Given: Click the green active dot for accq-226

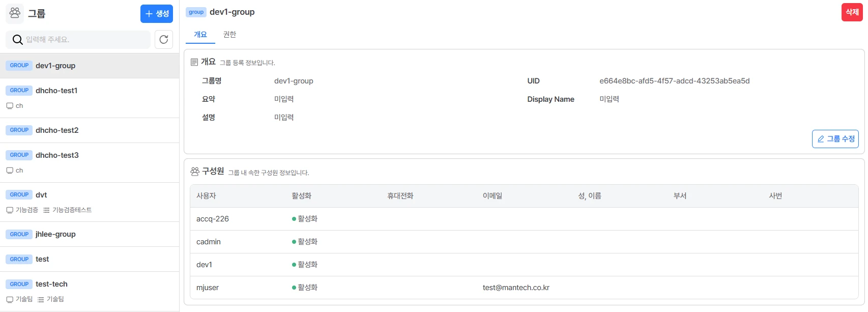Looking at the screenshot, I should [x=294, y=219].
